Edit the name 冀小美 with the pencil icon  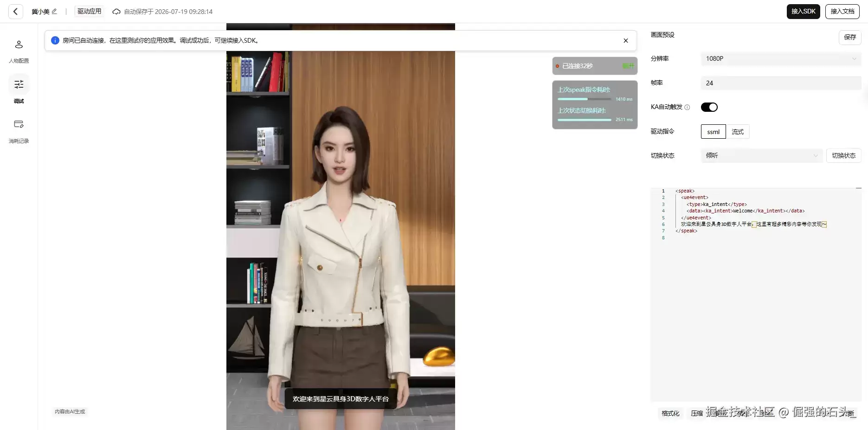(x=54, y=12)
